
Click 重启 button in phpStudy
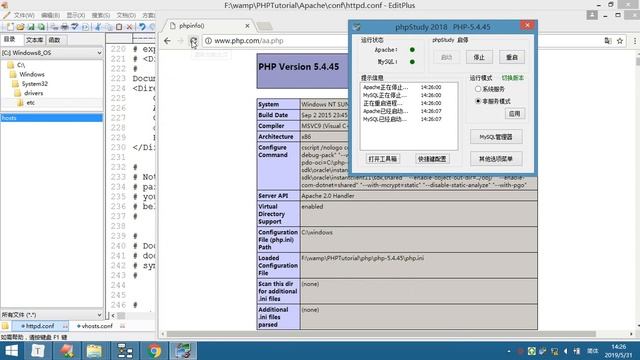click(x=512, y=57)
